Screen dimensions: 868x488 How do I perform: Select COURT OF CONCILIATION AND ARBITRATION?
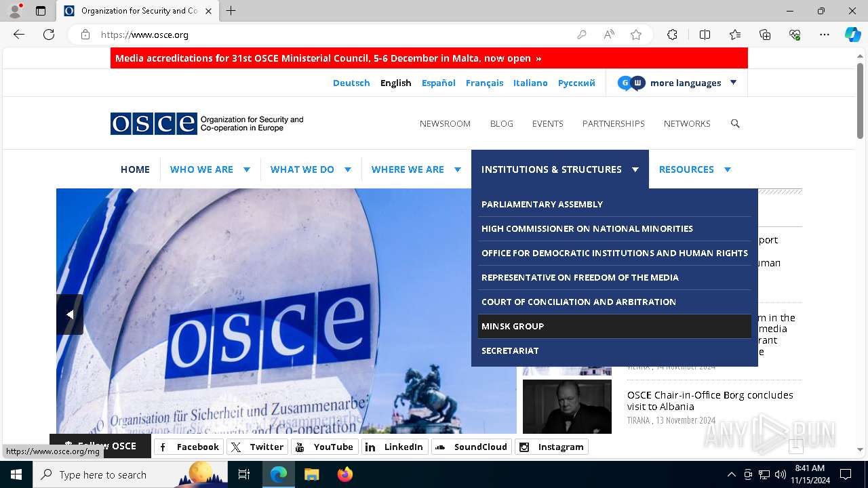[614, 302]
